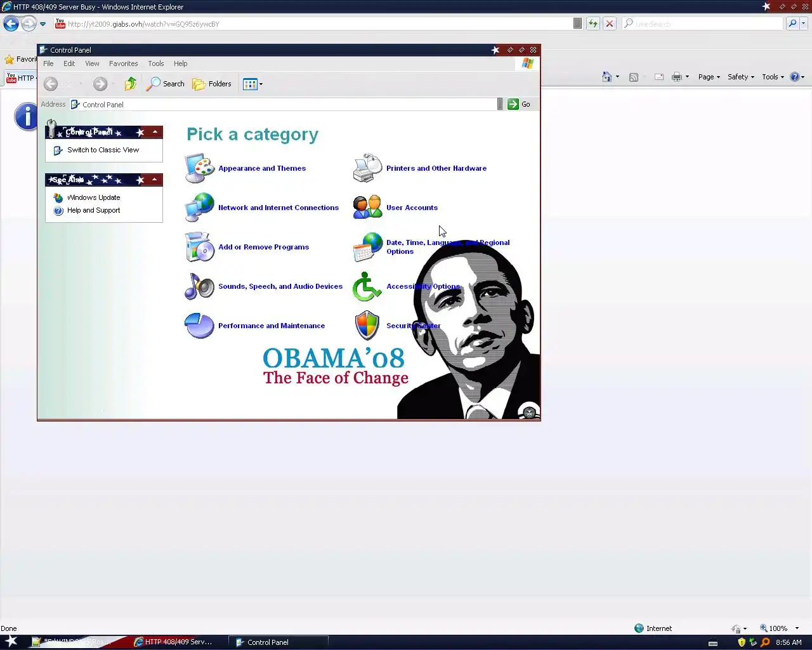Collapse the Control Panel sidebar section

pyautogui.click(x=155, y=132)
